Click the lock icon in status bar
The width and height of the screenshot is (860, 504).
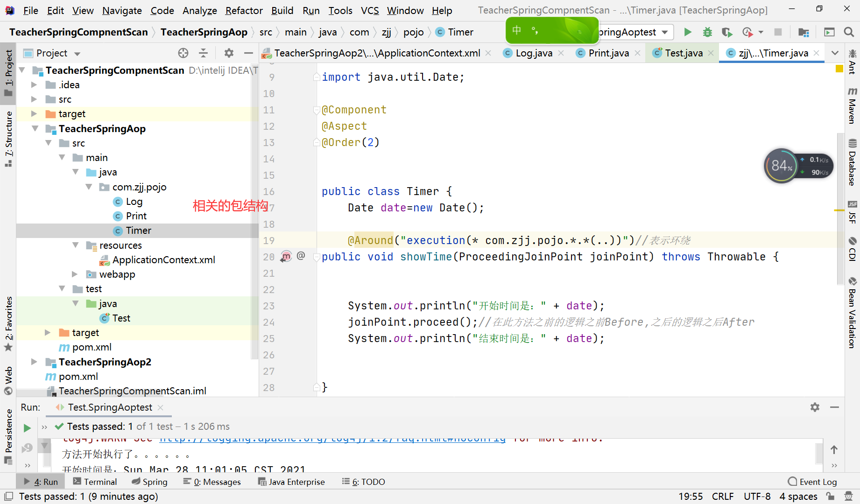[x=830, y=497]
